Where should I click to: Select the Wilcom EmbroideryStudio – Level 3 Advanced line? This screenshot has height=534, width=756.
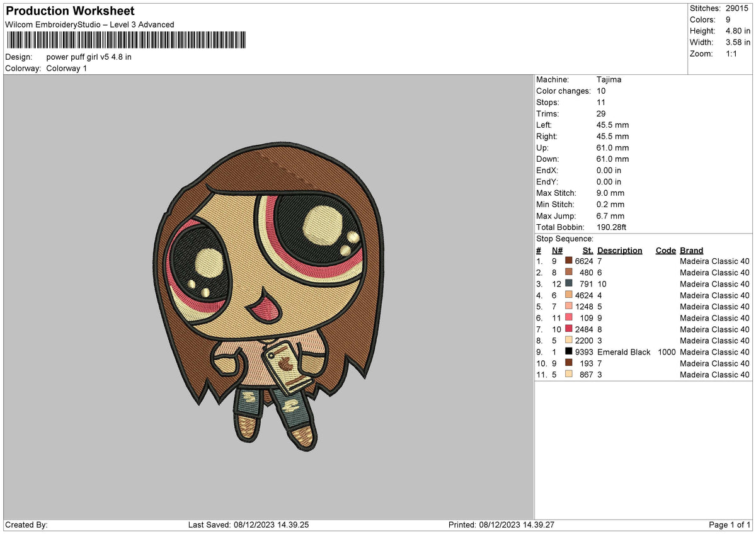coord(89,25)
